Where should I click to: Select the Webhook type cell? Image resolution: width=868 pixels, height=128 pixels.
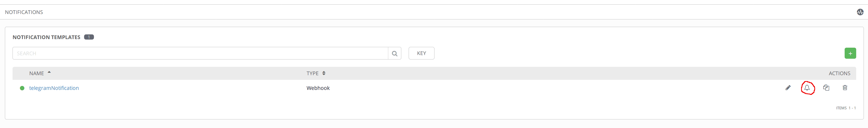click(x=318, y=88)
